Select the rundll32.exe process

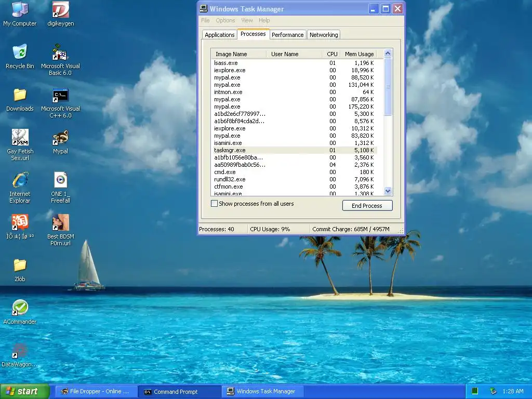tap(294, 179)
